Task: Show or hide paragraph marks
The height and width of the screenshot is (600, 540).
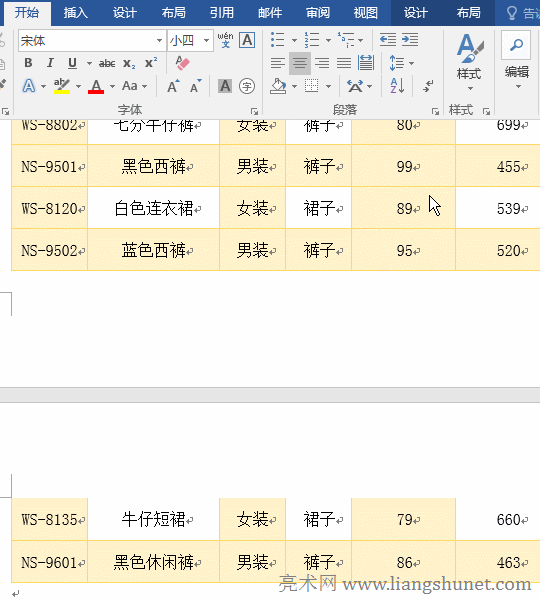Action: [428, 86]
